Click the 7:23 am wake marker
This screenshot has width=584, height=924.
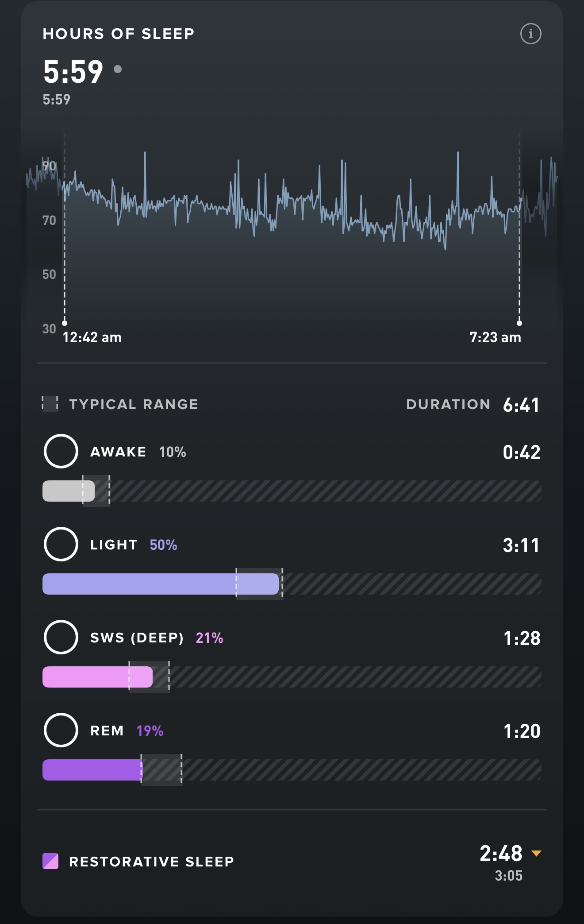tap(519, 323)
